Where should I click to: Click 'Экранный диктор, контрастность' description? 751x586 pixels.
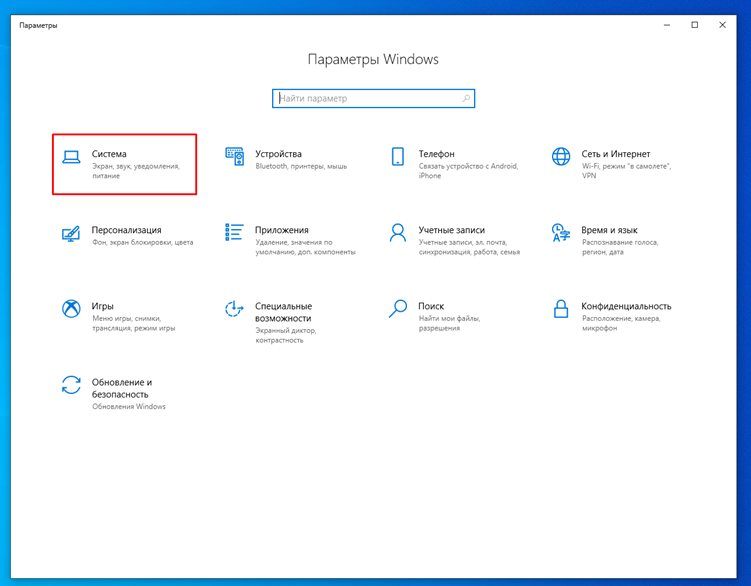click(x=286, y=335)
